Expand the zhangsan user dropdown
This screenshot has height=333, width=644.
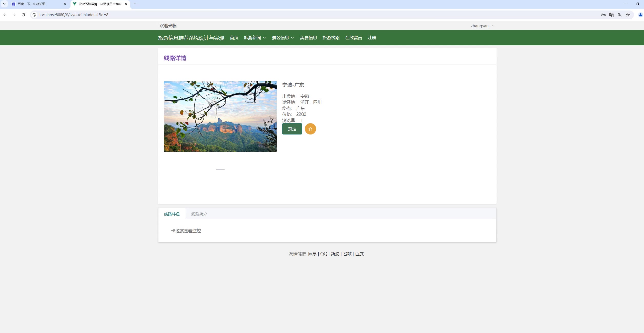(x=482, y=26)
